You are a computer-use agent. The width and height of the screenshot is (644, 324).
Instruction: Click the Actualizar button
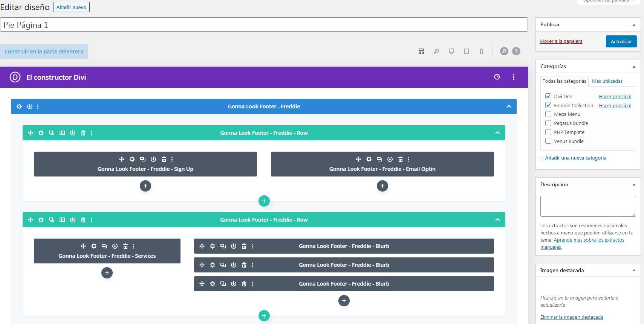[x=621, y=41]
